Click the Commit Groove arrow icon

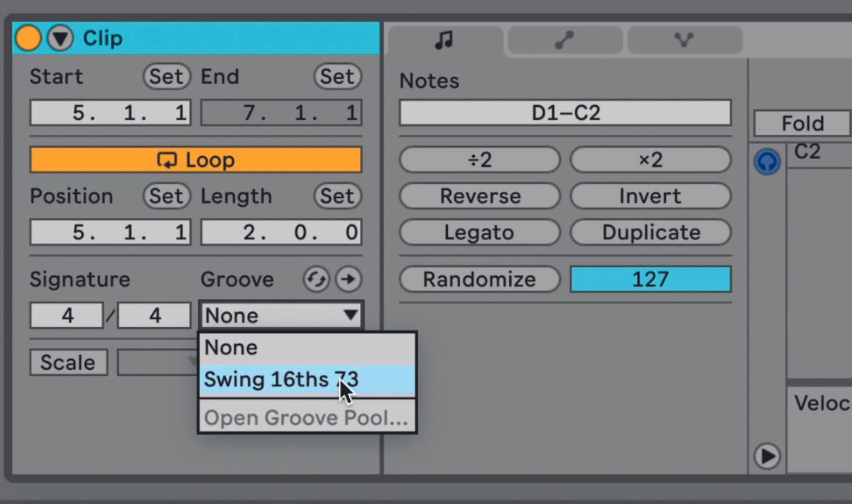pyautogui.click(x=348, y=280)
